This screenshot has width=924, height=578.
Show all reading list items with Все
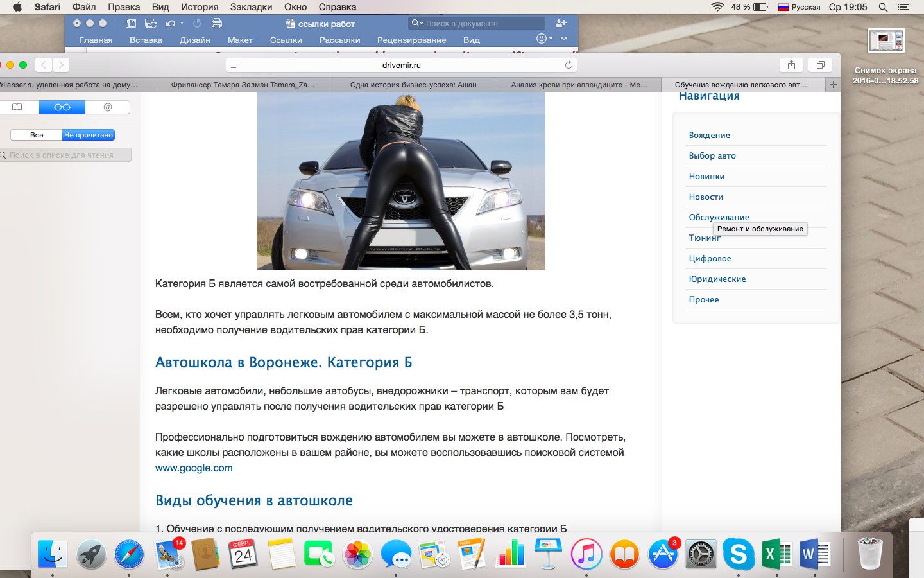coord(37,135)
